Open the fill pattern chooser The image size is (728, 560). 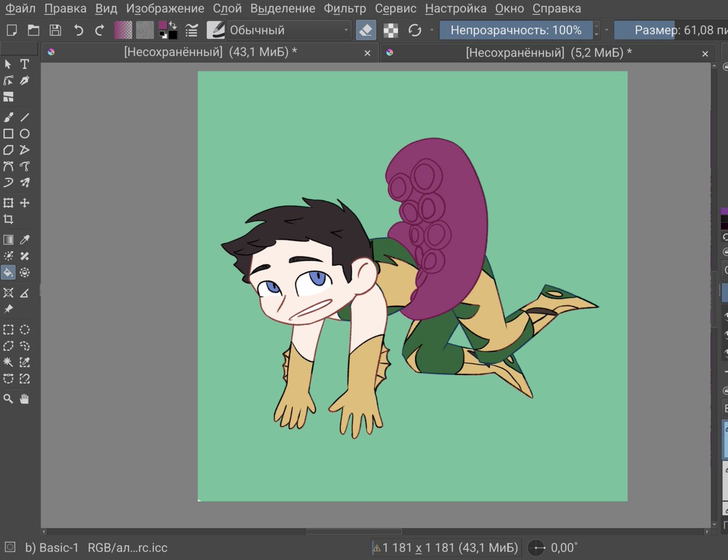click(145, 30)
